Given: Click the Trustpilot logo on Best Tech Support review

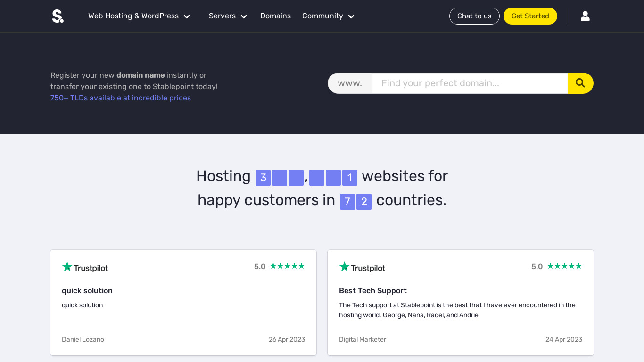Looking at the screenshot, I should tap(362, 267).
